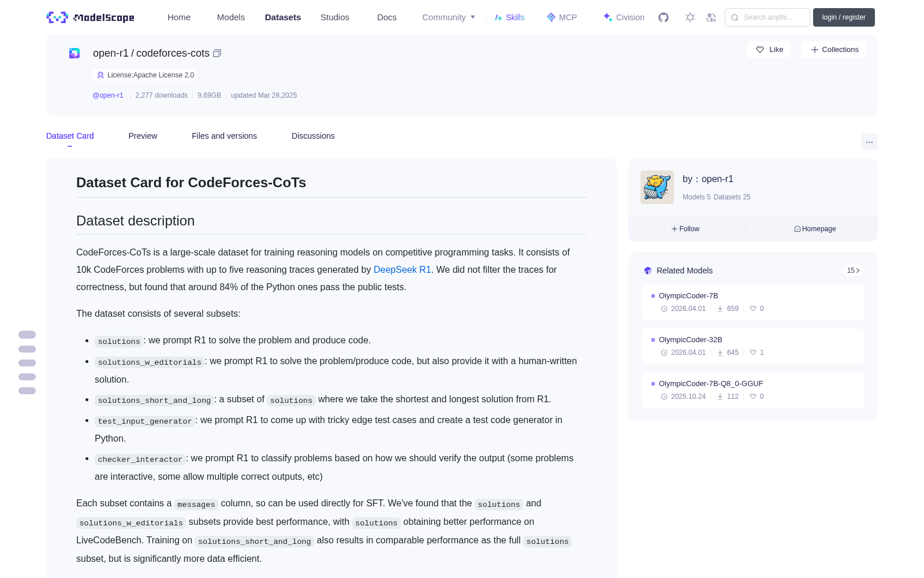Image resolution: width=924 pixels, height=578 pixels.
Task: Open the MCP navigation item
Action: 561,17
